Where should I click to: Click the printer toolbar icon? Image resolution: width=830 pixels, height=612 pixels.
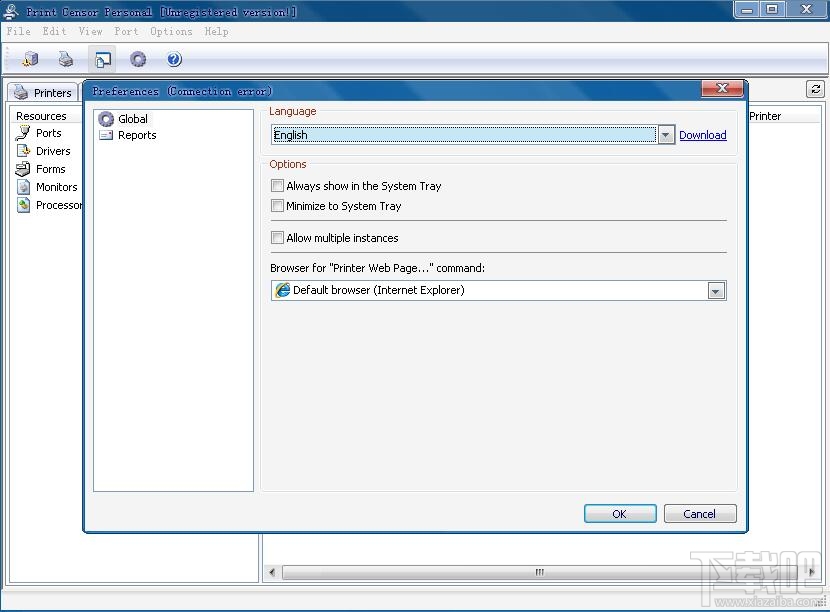coord(66,59)
